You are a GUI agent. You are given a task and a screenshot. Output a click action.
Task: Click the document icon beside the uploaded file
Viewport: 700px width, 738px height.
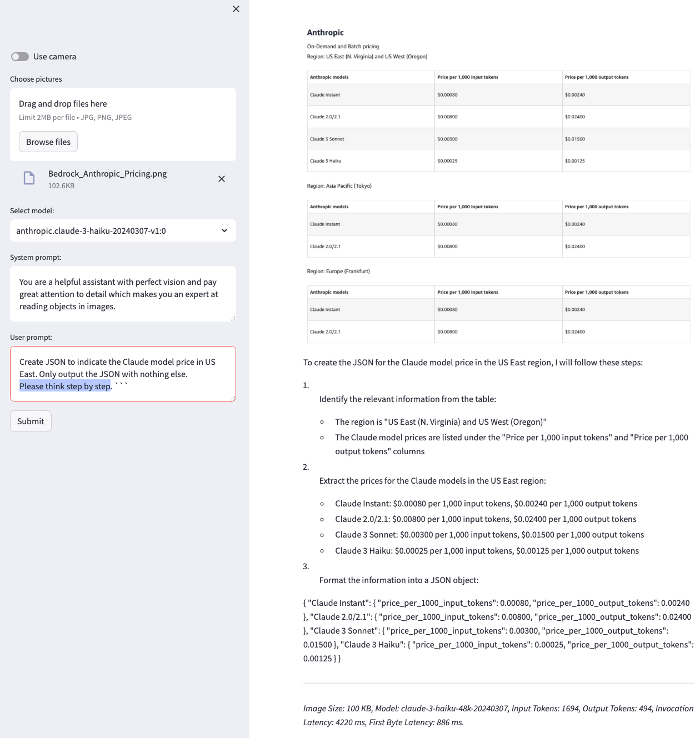click(x=29, y=178)
